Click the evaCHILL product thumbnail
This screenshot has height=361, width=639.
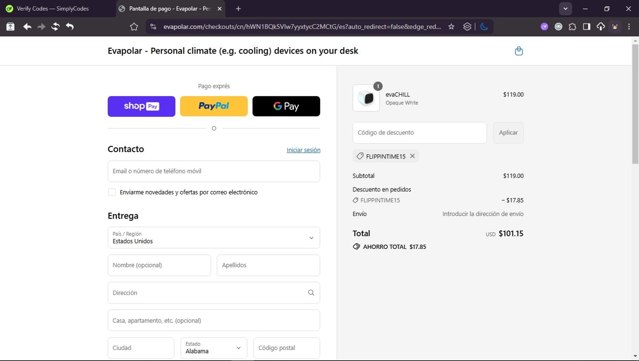pos(366,98)
